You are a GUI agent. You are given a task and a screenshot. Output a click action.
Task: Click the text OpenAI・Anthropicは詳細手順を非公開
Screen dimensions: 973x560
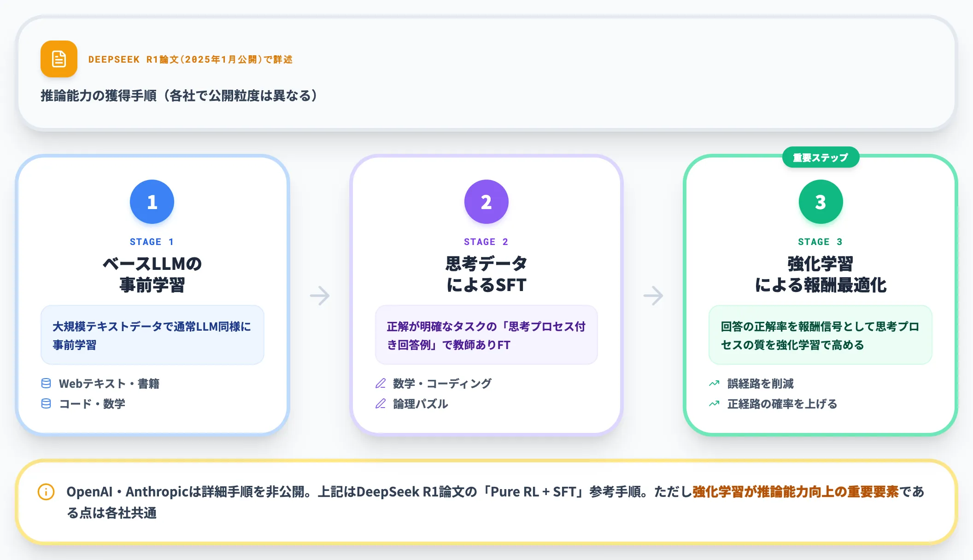pyautogui.click(x=188, y=492)
